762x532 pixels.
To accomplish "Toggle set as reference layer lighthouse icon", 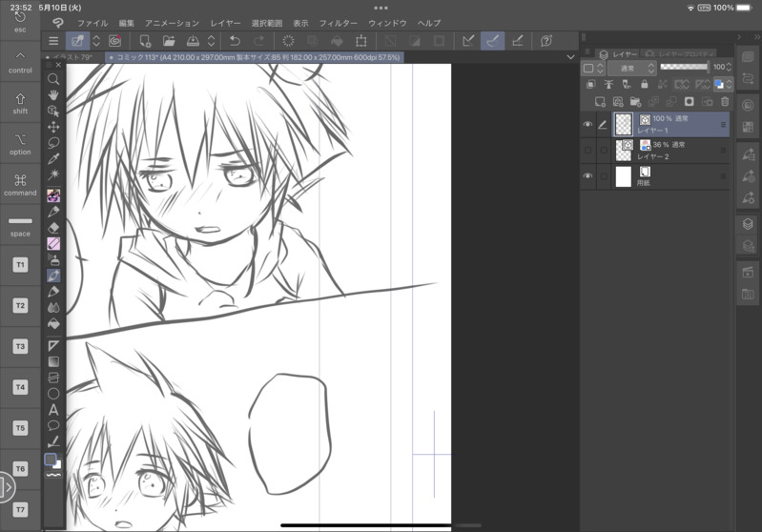I will 608,84.
